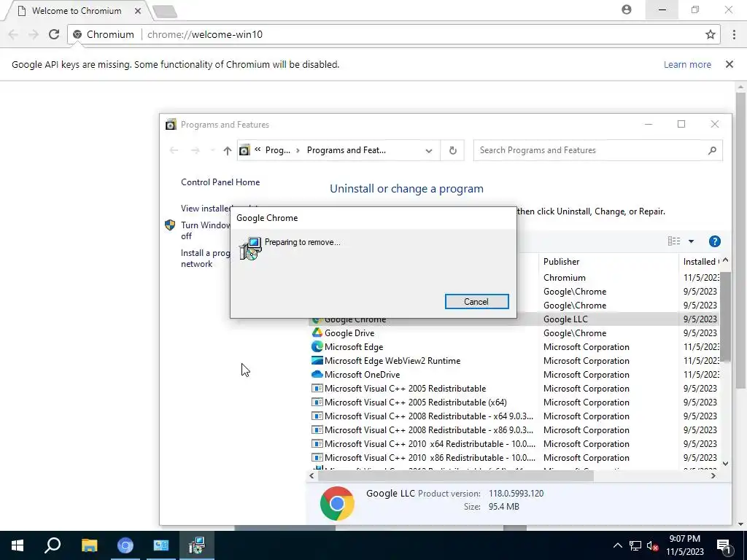The image size is (747, 560).
Task: Reload the Chromium page
Action: click(54, 34)
